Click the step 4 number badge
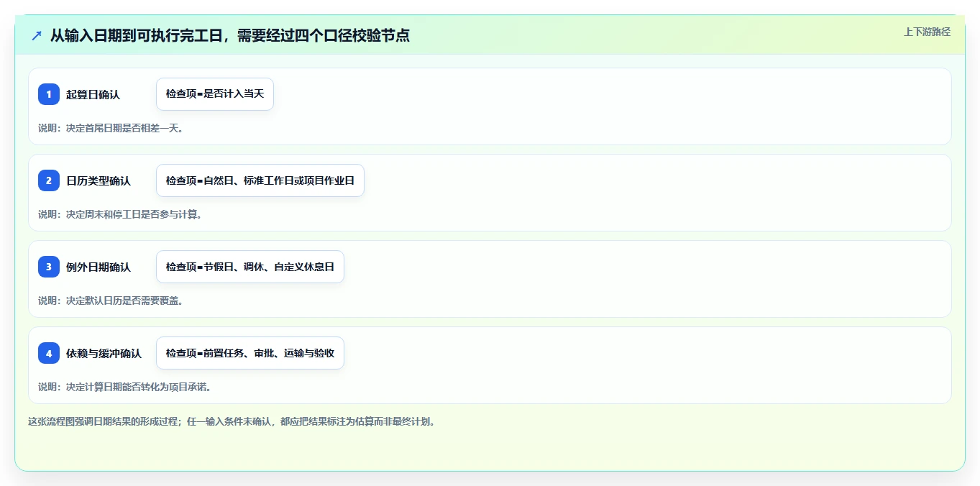Viewport: 980px width, 486px height. tap(49, 353)
